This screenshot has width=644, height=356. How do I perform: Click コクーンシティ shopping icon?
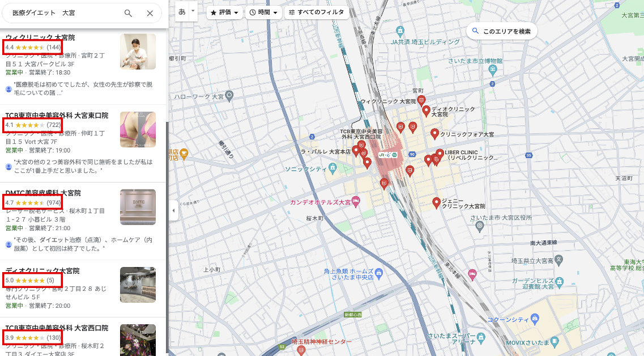coord(534,318)
